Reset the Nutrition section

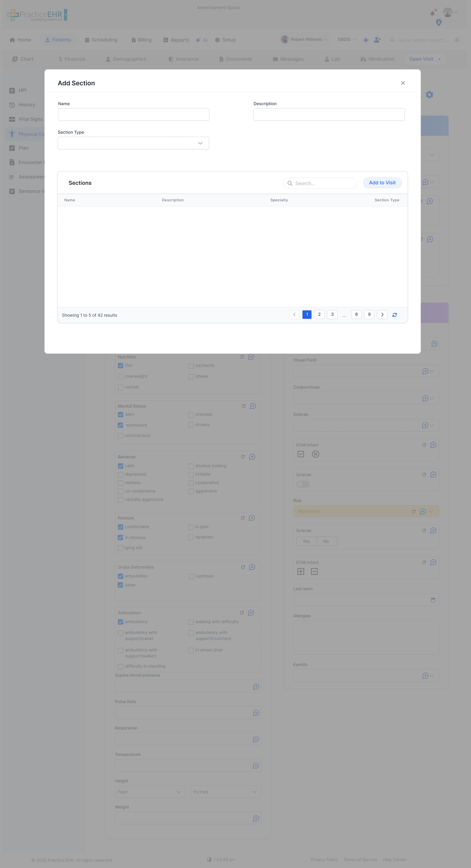coord(242,357)
